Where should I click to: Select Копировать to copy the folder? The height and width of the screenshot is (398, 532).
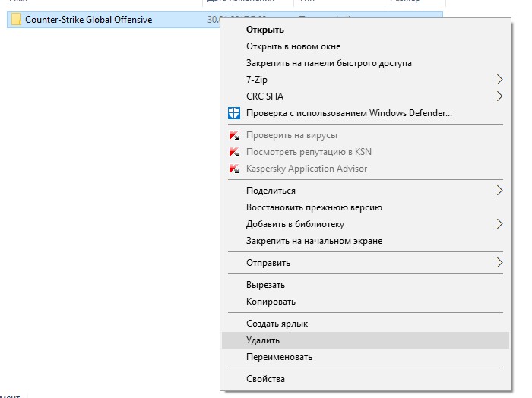click(x=271, y=302)
